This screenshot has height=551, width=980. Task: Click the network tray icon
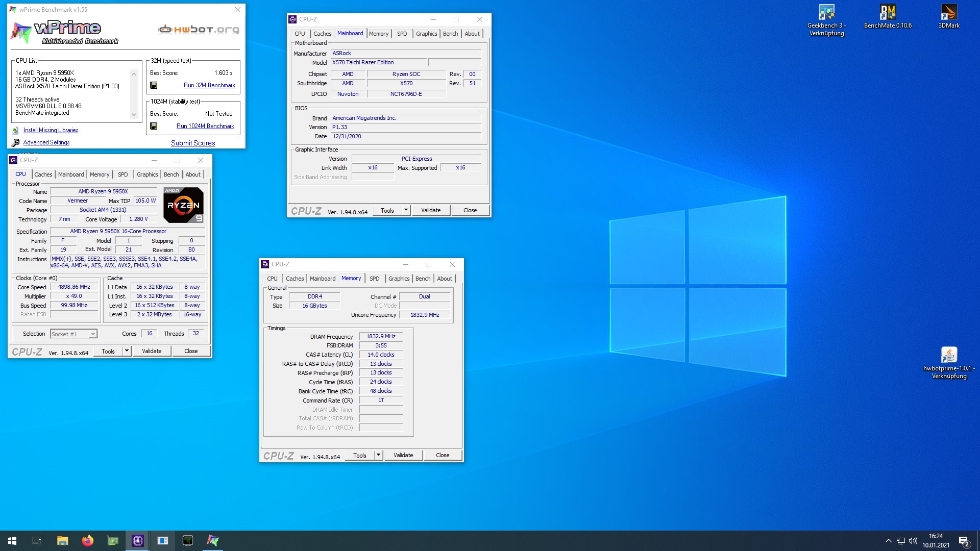tap(901, 541)
